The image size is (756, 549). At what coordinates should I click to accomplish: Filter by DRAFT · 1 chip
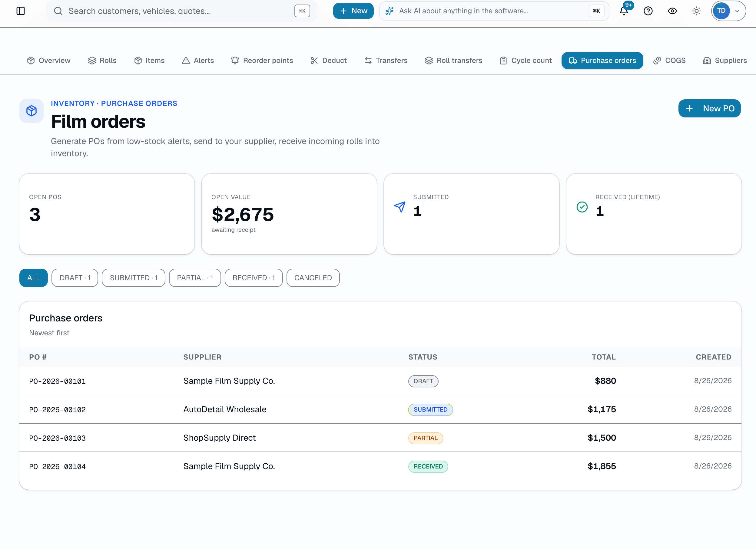pyautogui.click(x=75, y=278)
